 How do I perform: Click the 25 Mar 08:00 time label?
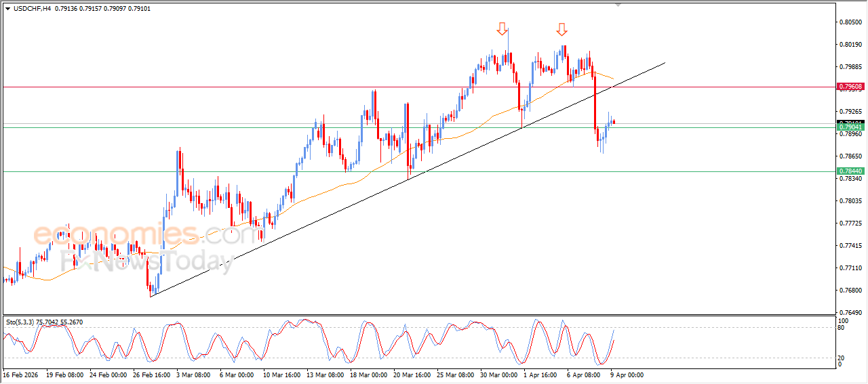tap(456, 375)
